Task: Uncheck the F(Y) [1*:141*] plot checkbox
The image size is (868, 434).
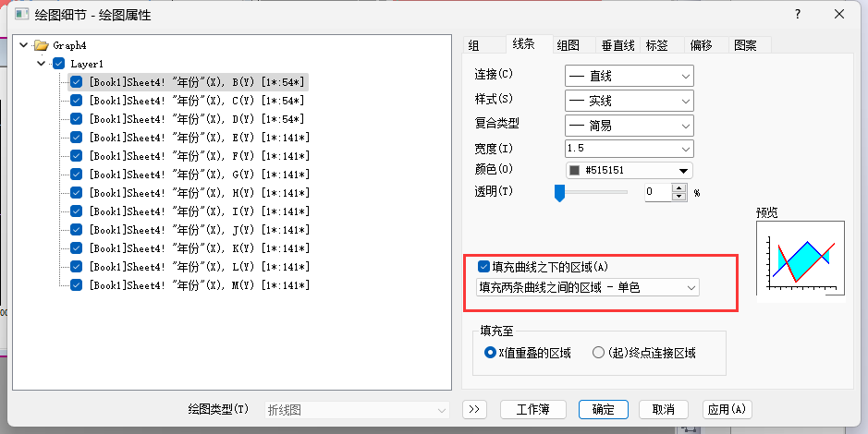Action: pyautogui.click(x=77, y=156)
